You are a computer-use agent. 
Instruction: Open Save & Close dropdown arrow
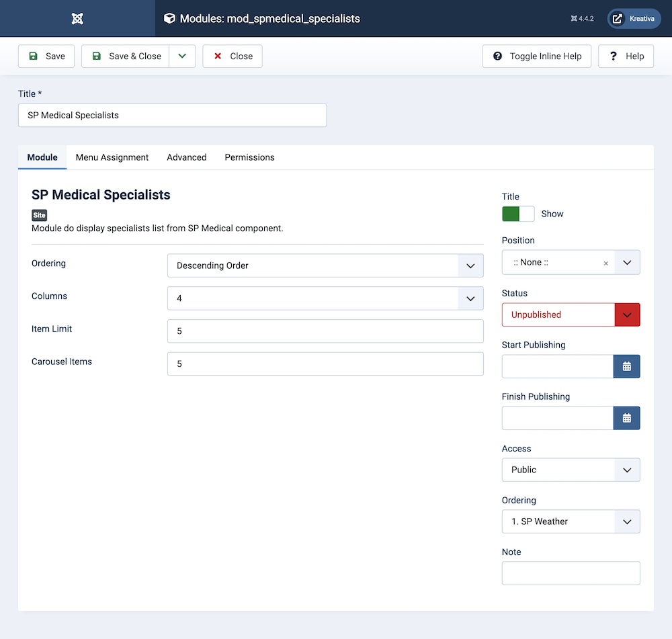click(182, 56)
